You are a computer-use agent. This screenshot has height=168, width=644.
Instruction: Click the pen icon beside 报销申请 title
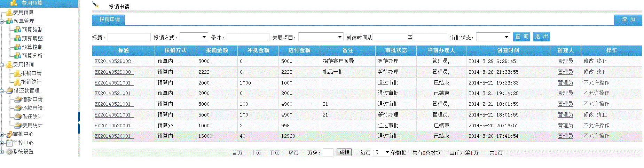pos(95,5)
